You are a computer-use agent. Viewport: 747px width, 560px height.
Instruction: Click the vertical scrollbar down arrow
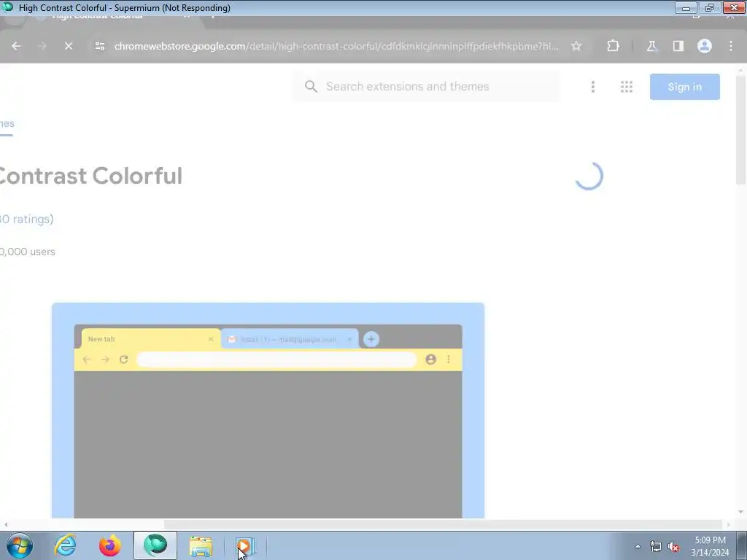(740, 512)
